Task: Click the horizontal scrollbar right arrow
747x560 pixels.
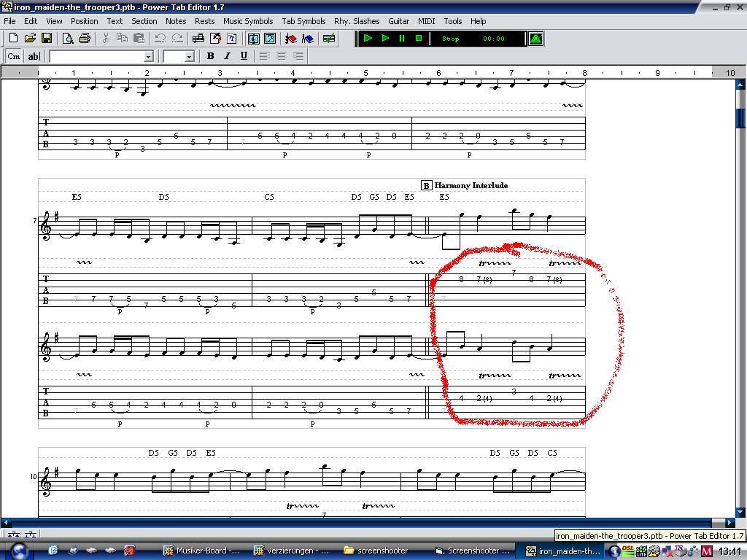Action: (x=729, y=522)
